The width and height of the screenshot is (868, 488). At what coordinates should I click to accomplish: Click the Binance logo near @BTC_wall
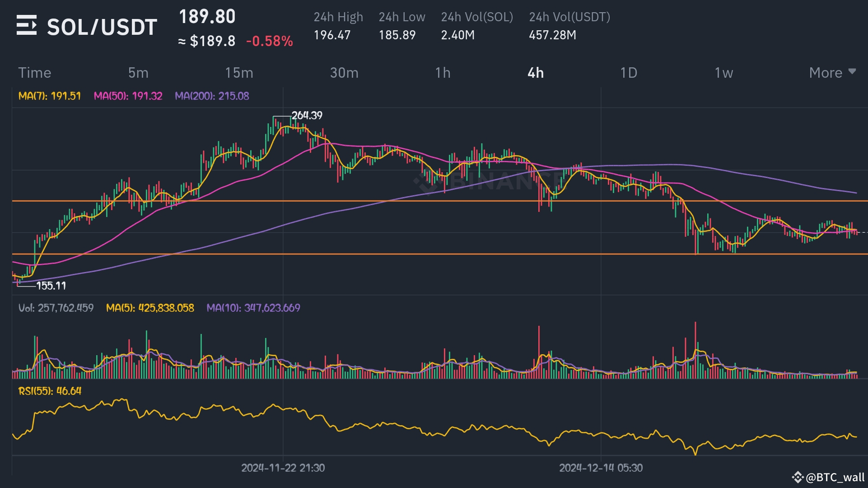coord(798,477)
